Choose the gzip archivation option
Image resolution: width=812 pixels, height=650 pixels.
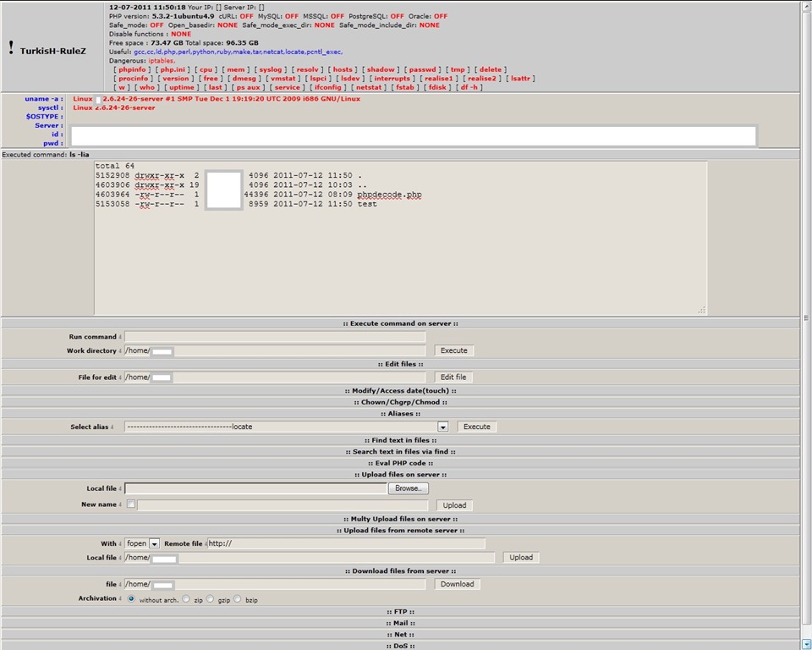coord(210,598)
